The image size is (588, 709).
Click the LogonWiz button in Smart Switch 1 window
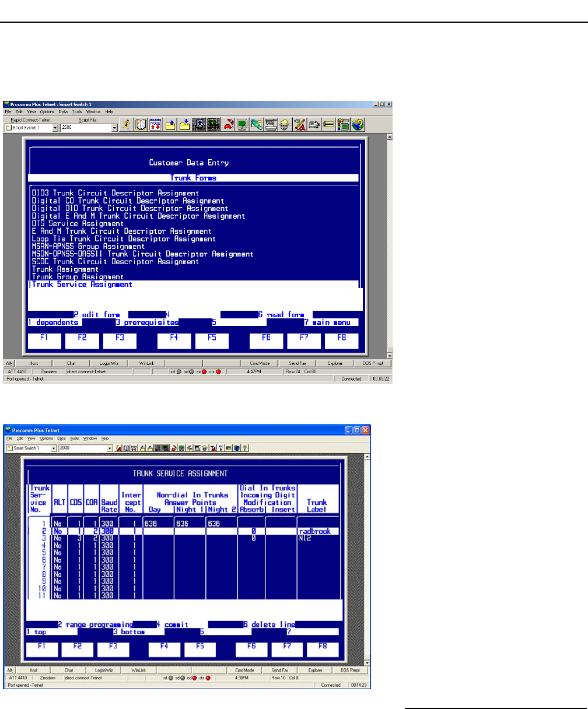(108, 363)
